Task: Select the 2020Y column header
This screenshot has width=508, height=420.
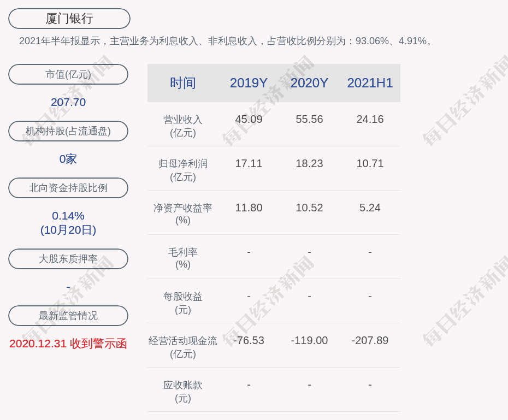Action: tap(309, 83)
